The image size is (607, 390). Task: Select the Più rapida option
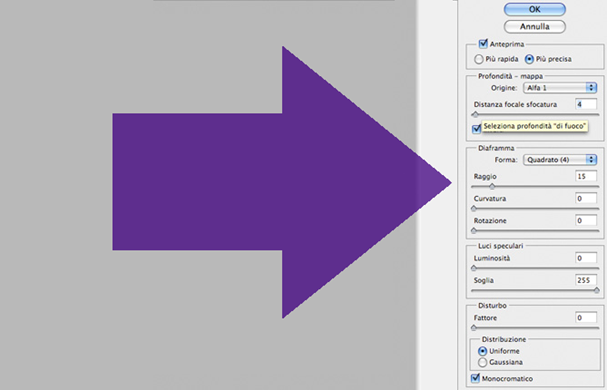pyautogui.click(x=479, y=59)
